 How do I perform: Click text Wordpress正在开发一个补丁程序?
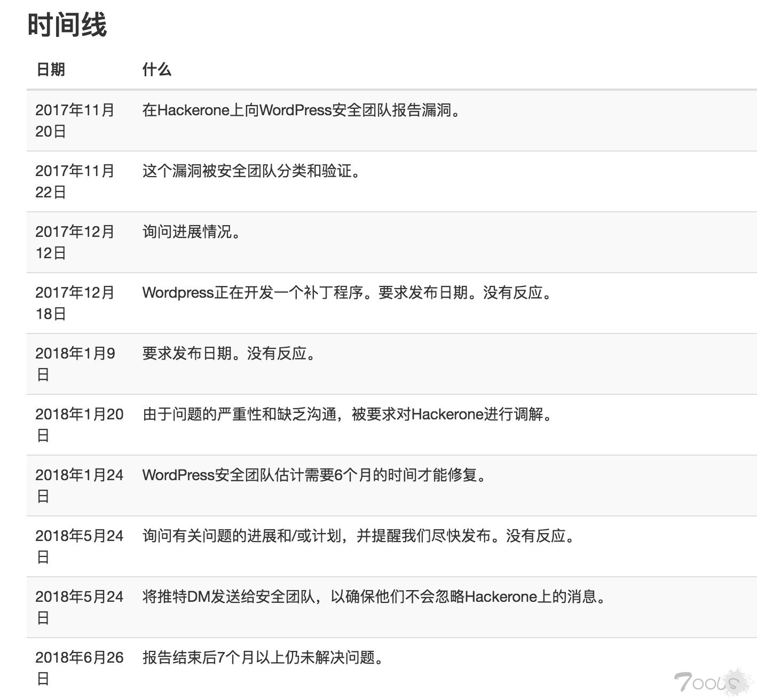point(253,293)
